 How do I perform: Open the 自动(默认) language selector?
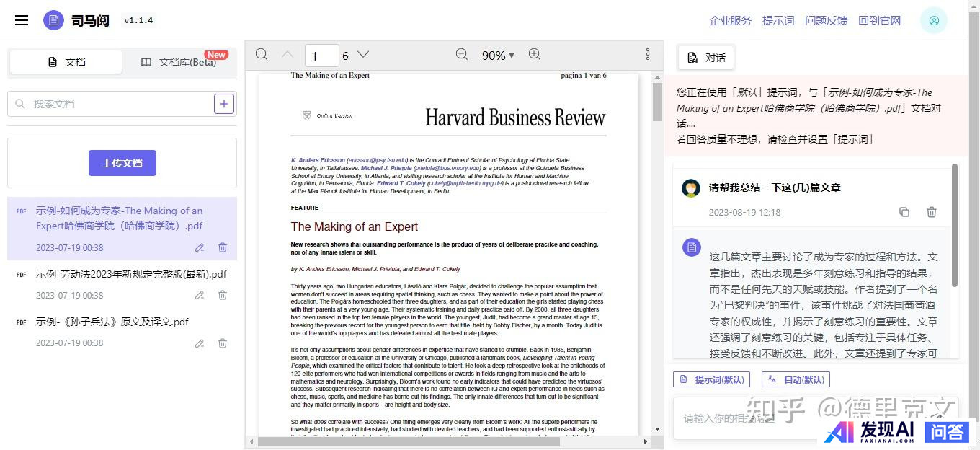pyautogui.click(x=796, y=379)
